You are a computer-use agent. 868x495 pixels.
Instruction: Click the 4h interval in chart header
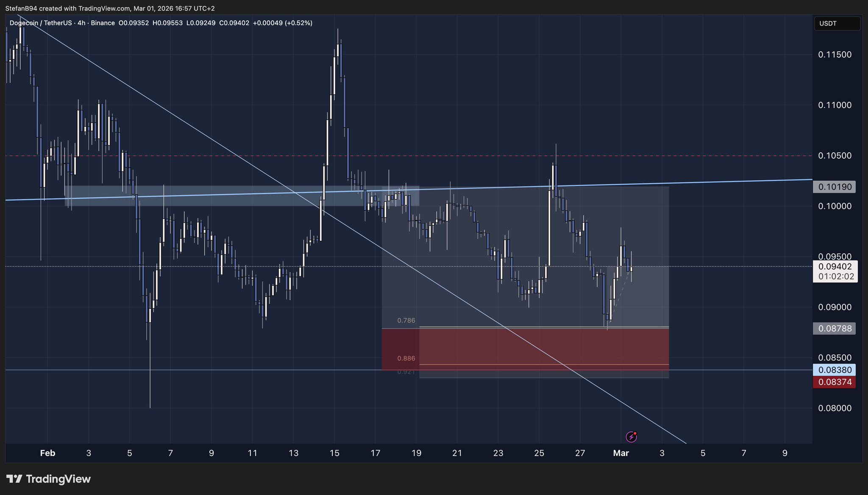click(x=81, y=23)
